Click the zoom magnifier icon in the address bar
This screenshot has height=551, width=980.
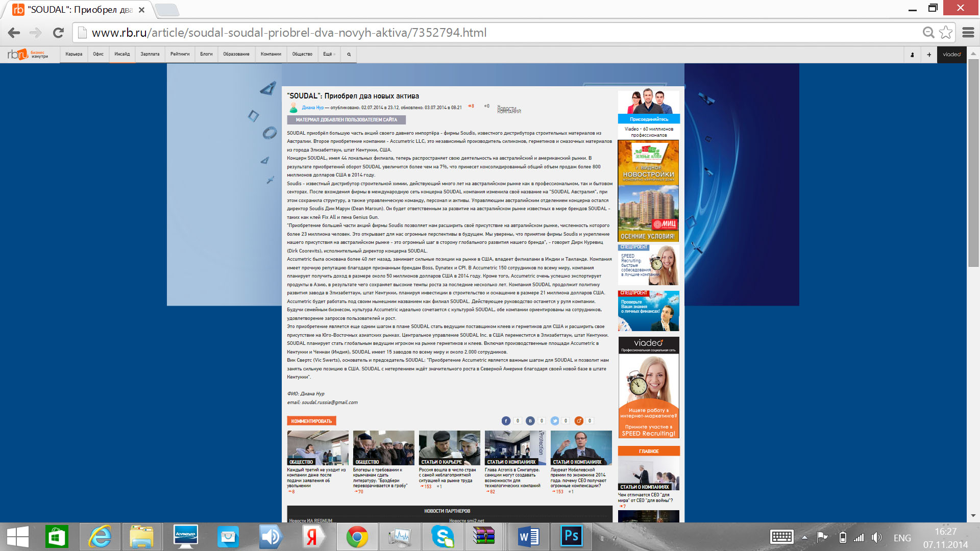point(928,33)
